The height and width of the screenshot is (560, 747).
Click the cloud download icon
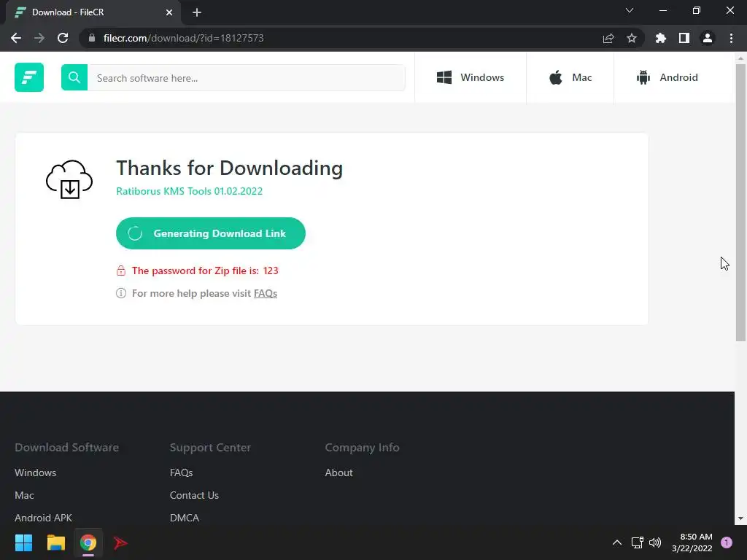[69, 179]
